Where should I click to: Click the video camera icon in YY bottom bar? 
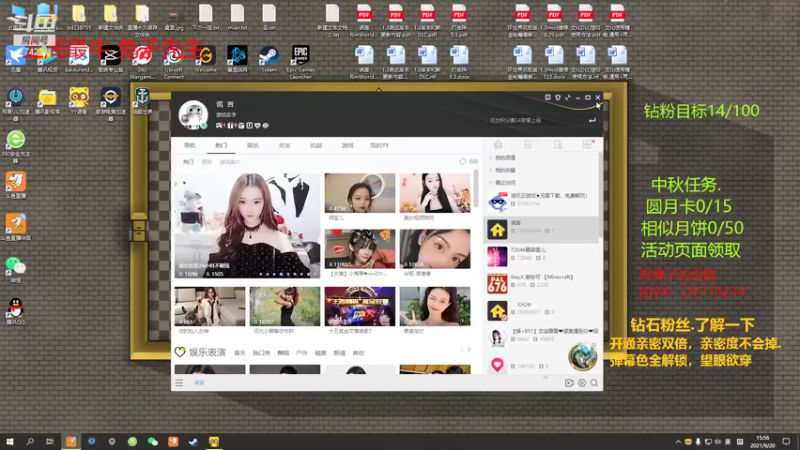(x=569, y=383)
